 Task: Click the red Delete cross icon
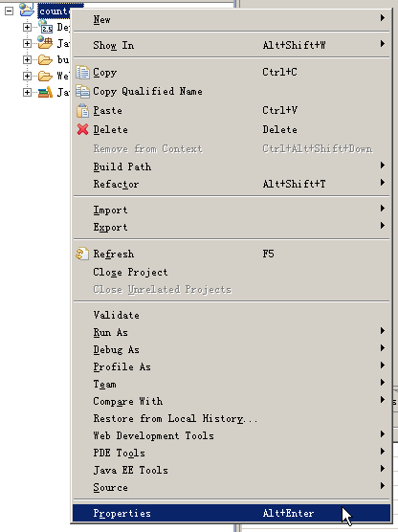tap(82, 129)
